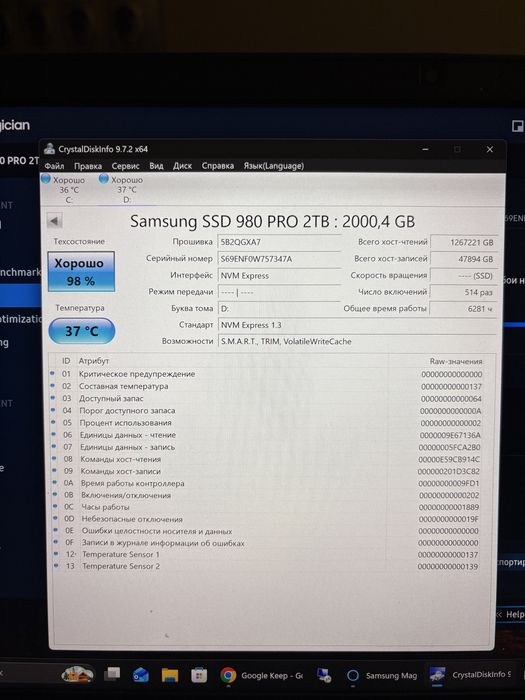Image resolution: width=525 pixels, height=700 pixels.
Task: Open the Сервис menu
Action: click(125, 166)
